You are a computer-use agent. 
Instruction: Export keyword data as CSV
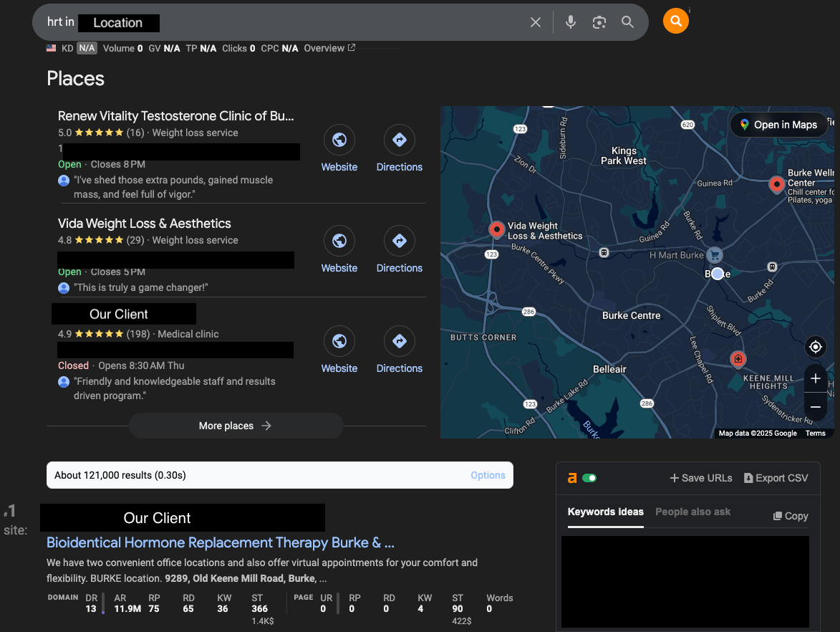(776, 477)
